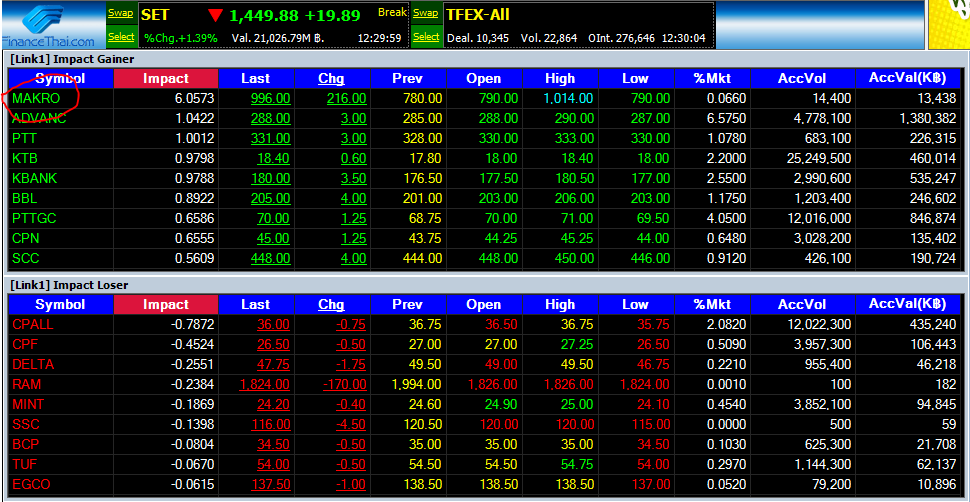Open RAM last price 1,824.00 link

(265, 384)
